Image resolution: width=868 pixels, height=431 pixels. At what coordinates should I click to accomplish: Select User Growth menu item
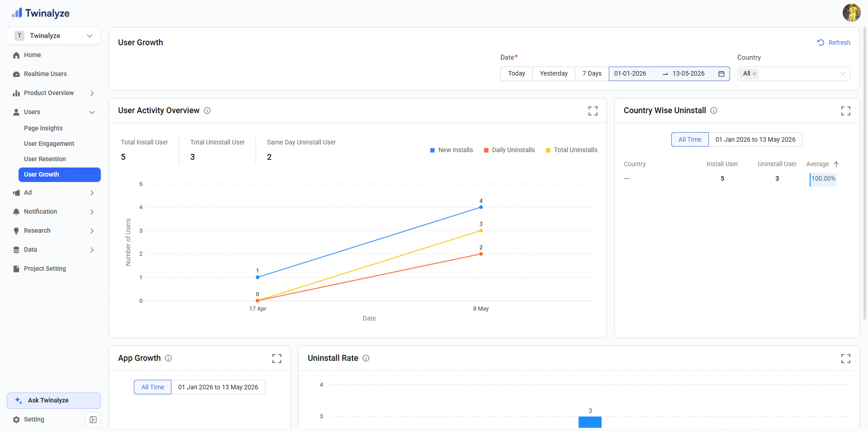[x=59, y=175]
